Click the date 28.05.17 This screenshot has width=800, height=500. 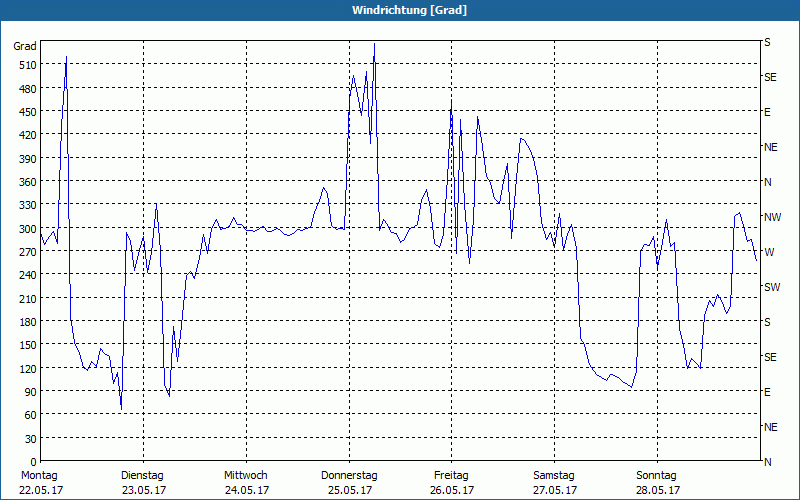point(658,490)
